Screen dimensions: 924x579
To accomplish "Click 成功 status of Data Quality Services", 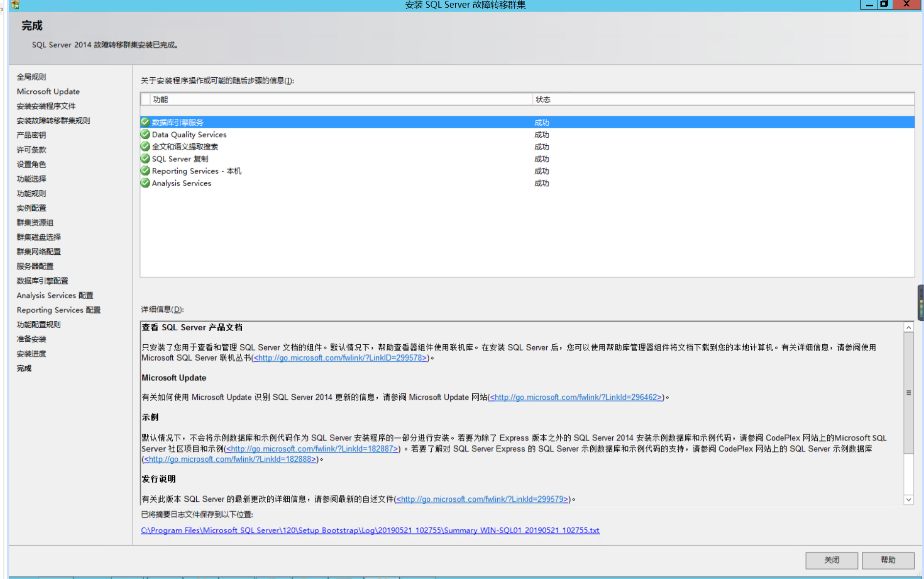I will (x=542, y=135).
